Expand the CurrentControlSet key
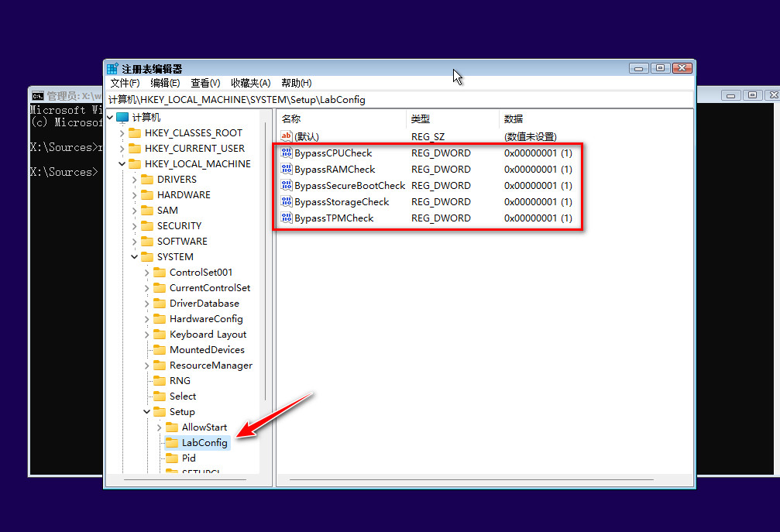The width and height of the screenshot is (780, 532). [146, 288]
